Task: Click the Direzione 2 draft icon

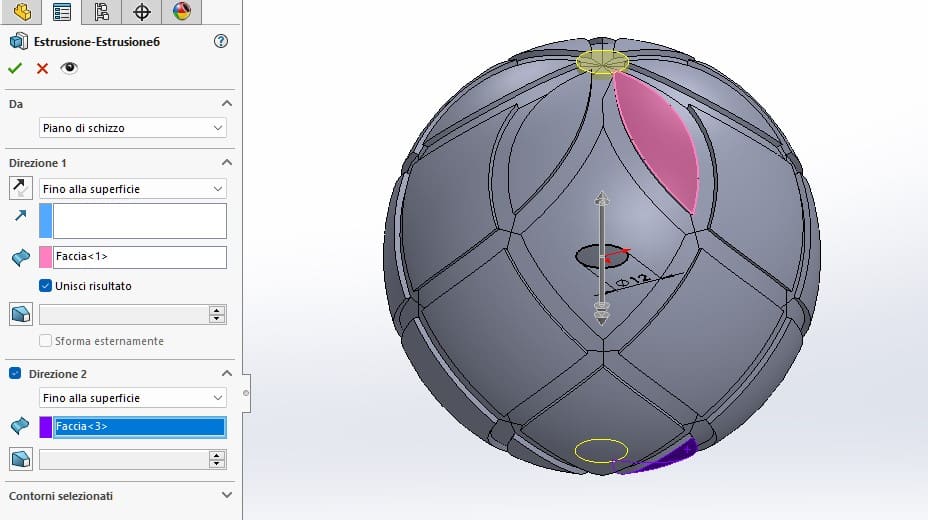Action: point(20,459)
